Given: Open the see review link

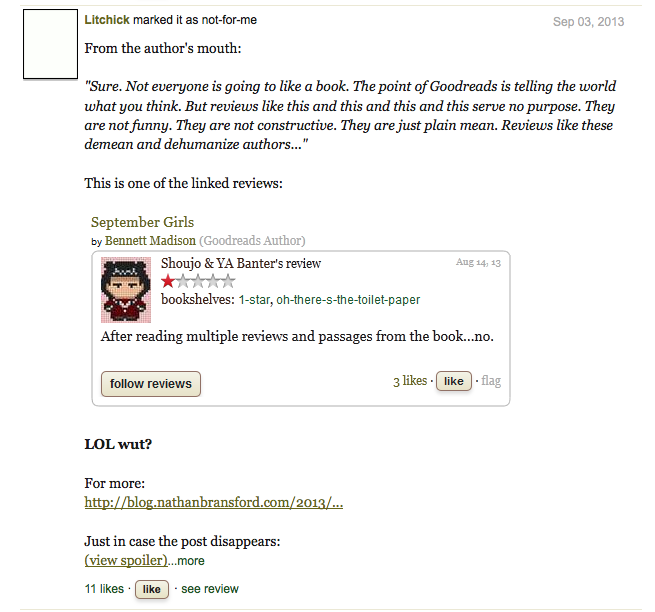Looking at the screenshot, I should 210,589.
